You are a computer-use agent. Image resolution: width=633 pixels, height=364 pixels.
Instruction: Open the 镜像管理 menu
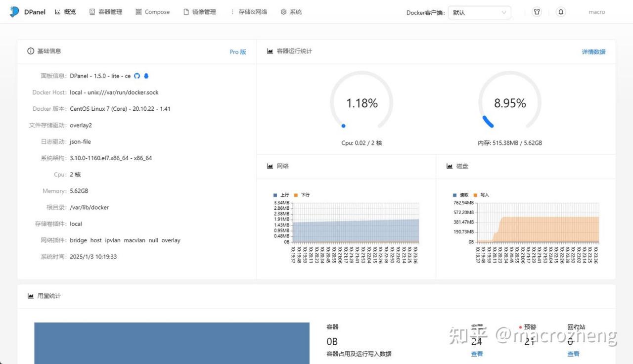point(200,12)
